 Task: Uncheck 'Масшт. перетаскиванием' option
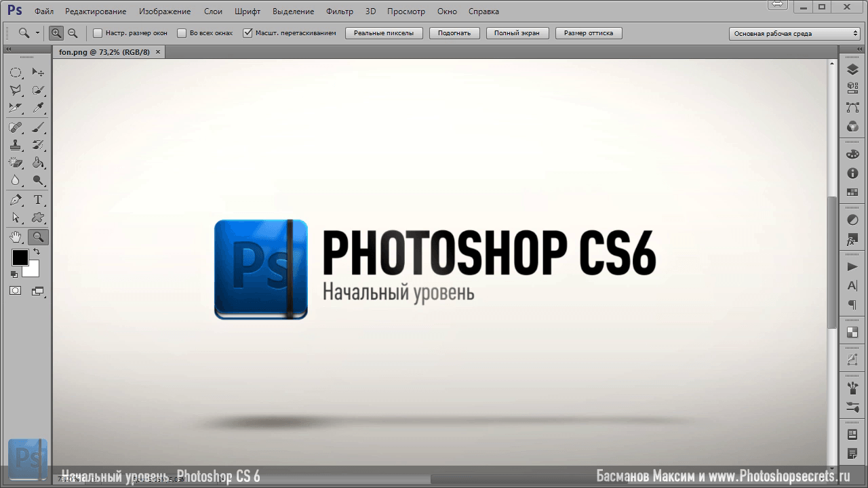248,33
